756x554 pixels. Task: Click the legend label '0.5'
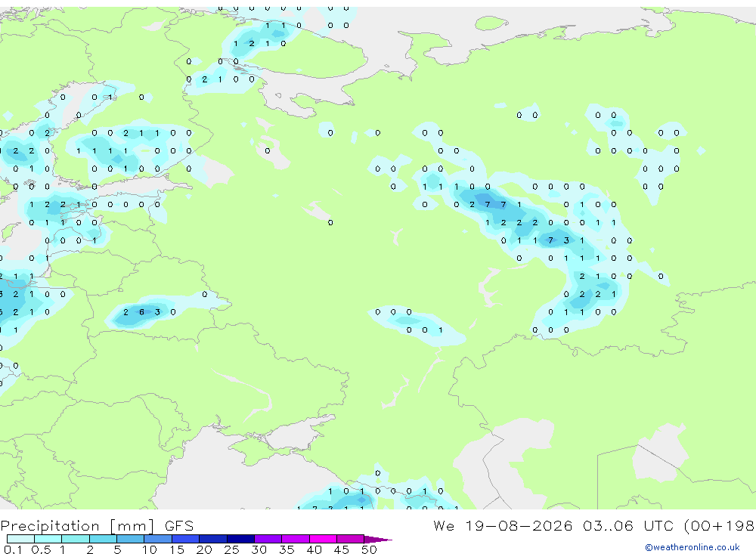pyautogui.click(x=41, y=549)
